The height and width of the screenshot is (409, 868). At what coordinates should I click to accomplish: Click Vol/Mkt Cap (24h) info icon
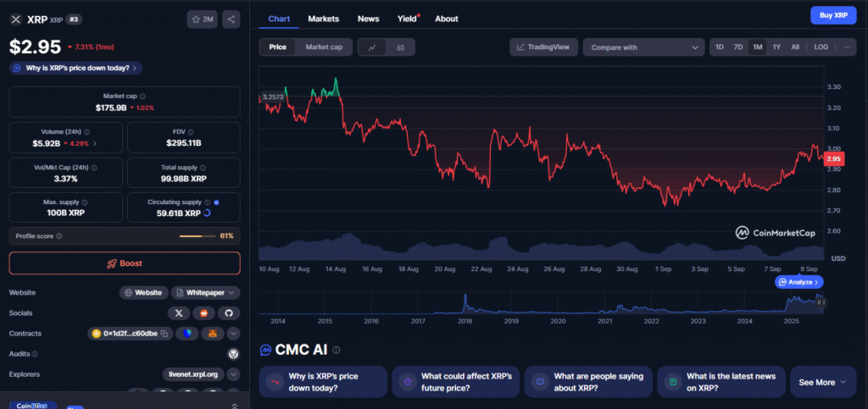(x=93, y=168)
